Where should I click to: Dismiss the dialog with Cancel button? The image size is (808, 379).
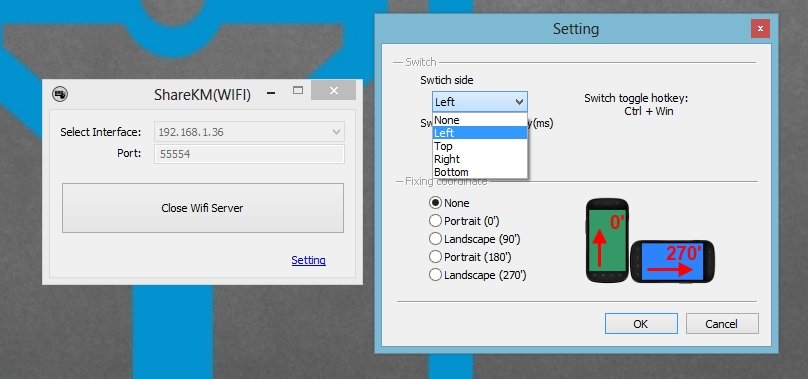tap(721, 324)
